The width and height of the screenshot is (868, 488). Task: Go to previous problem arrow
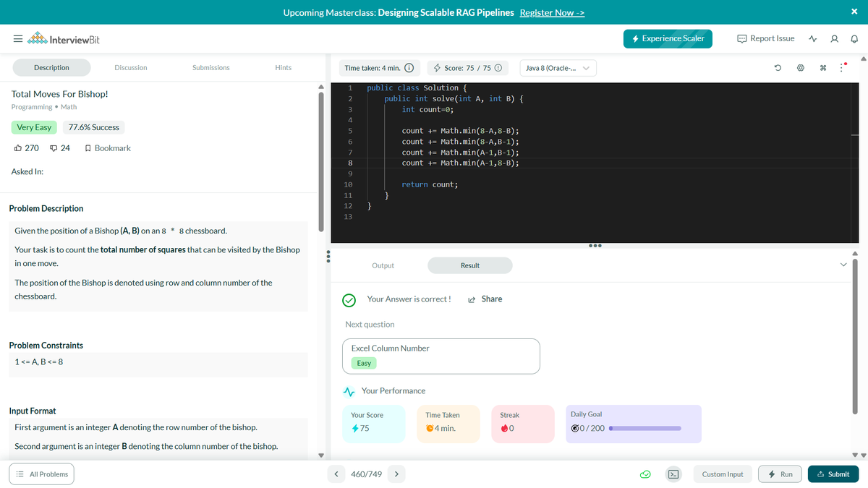337,474
